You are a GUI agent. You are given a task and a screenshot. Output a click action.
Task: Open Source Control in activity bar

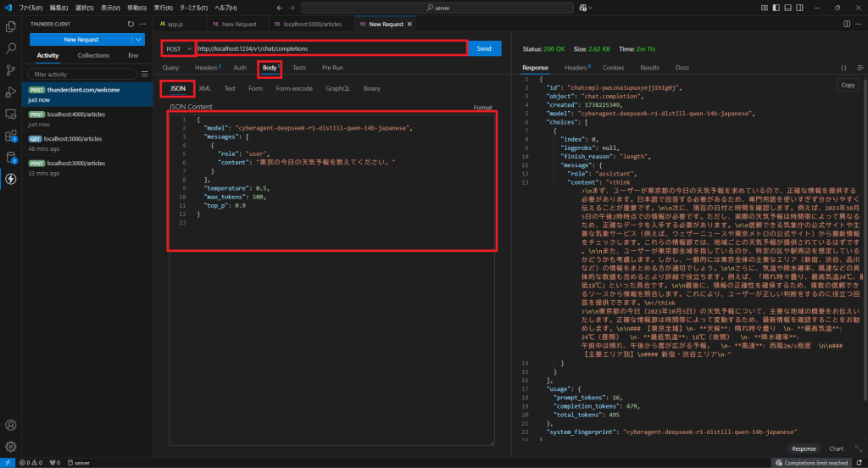tap(11, 70)
